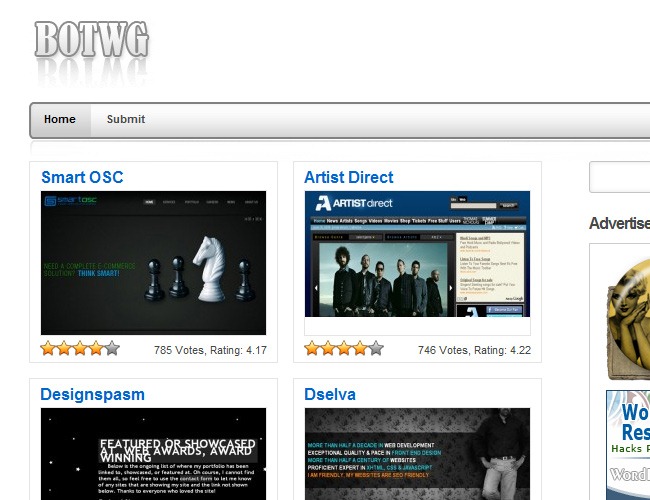650x500 pixels.
Task: Focus the search input field
Action: [620, 177]
